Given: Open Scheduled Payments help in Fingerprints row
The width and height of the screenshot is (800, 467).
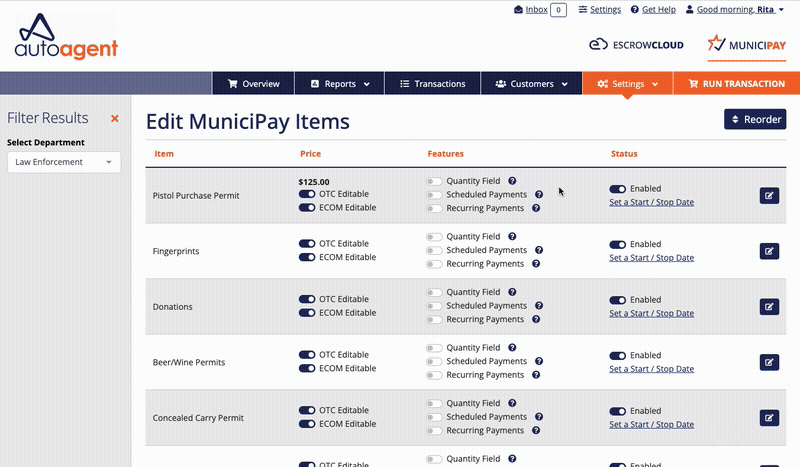Looking at the screenshot, I should pos(539,250).
